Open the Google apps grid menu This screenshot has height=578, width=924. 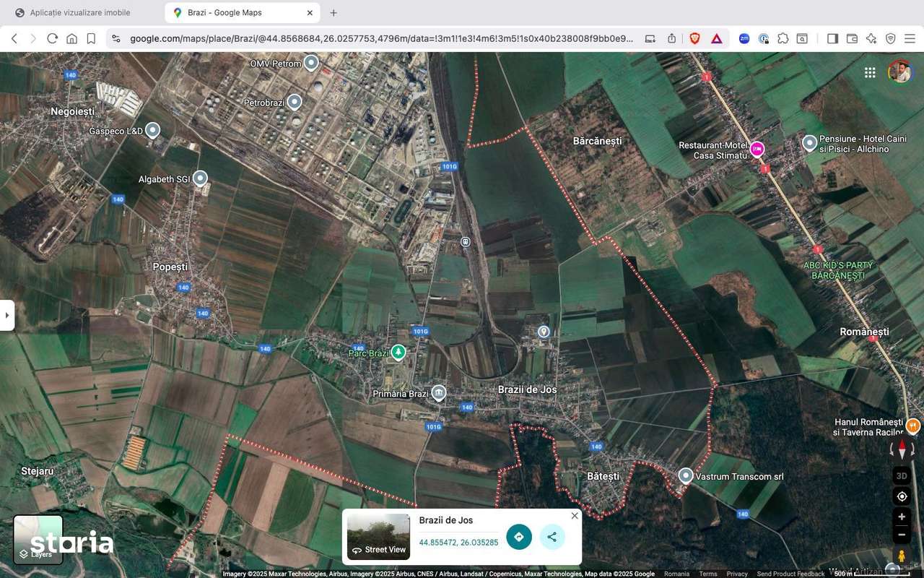pyautogui.click(x=869, y=72)
